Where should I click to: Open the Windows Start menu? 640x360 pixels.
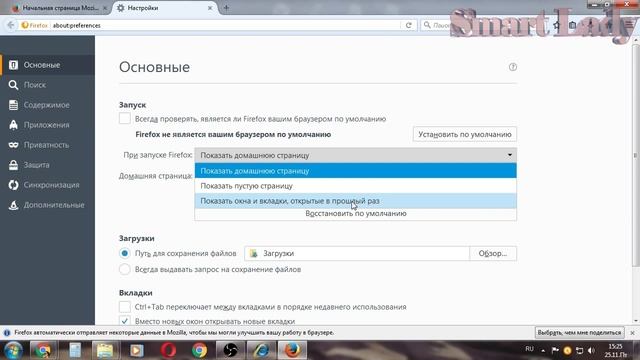[13, 350]
